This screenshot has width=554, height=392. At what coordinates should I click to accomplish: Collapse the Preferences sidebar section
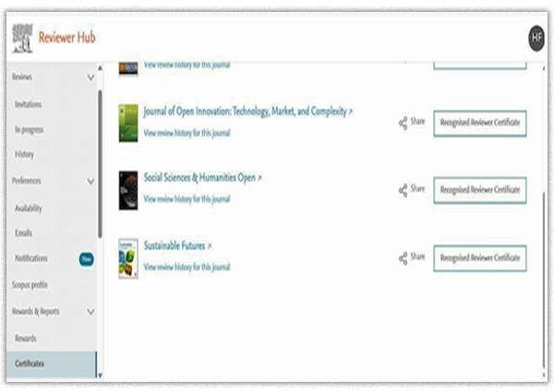(90, 182)
